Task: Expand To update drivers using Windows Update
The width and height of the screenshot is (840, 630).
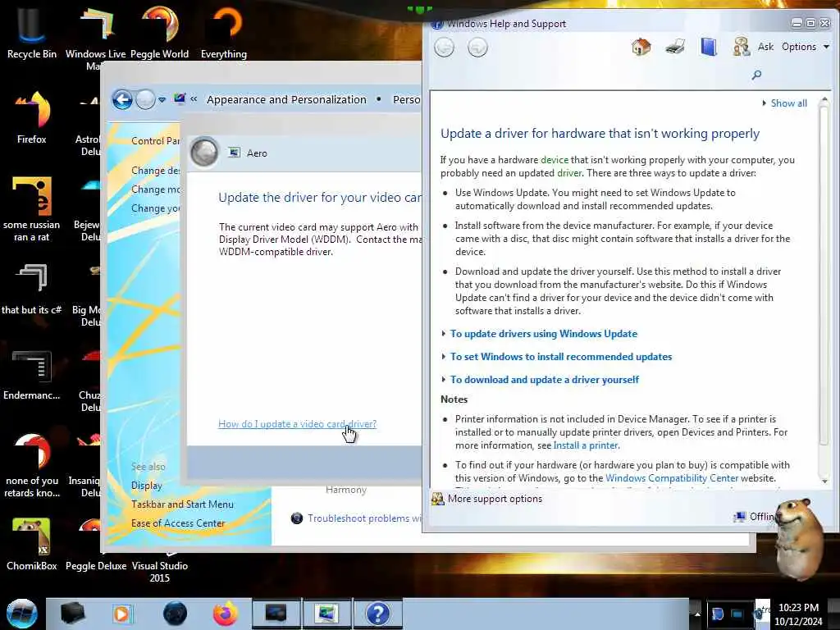Action: pyautogui.click(x=543, y=334)
